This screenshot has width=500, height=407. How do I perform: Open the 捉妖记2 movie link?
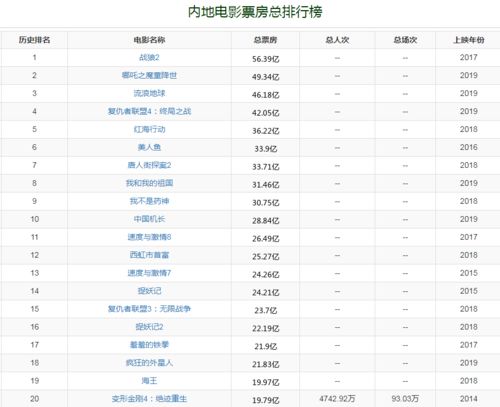149,327
